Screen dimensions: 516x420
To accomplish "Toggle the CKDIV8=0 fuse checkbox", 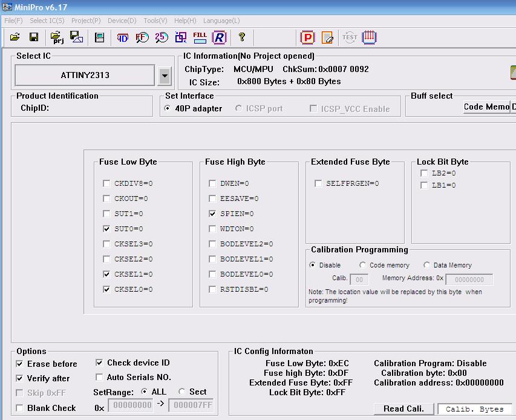I will 106,183.
